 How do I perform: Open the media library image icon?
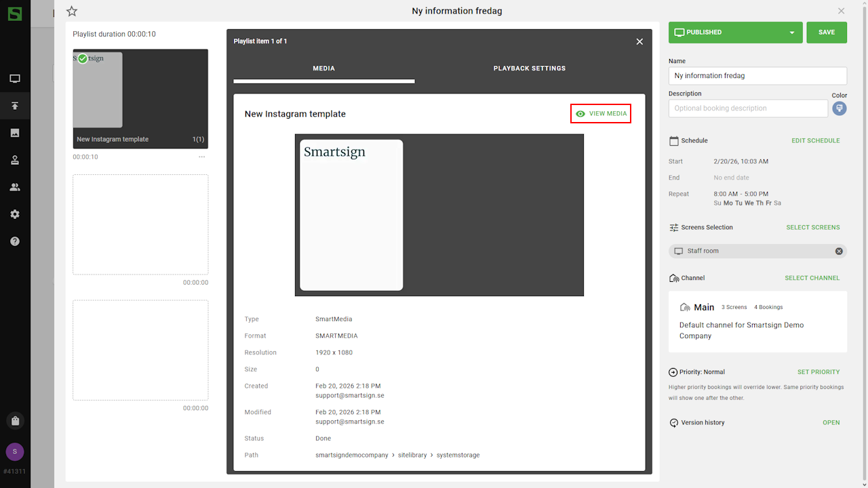click(x=15, y=133)
